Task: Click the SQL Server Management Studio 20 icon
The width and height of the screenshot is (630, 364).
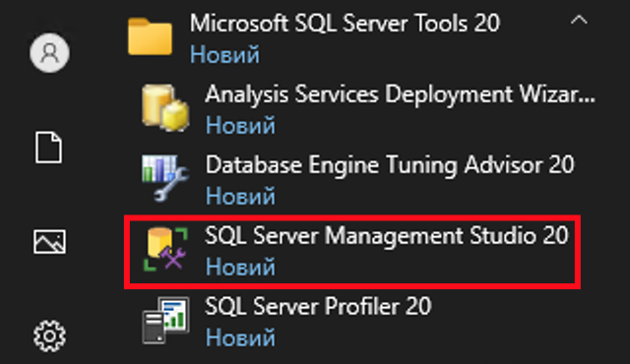Action: click(165, 249)
